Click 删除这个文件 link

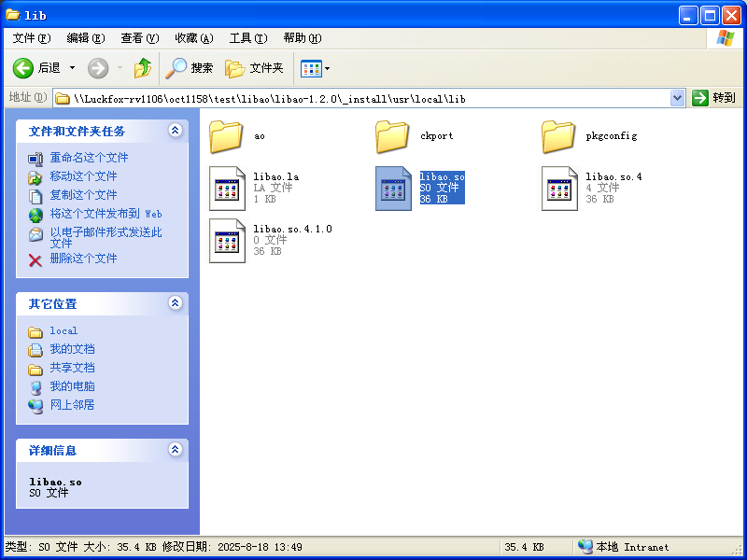83,259
